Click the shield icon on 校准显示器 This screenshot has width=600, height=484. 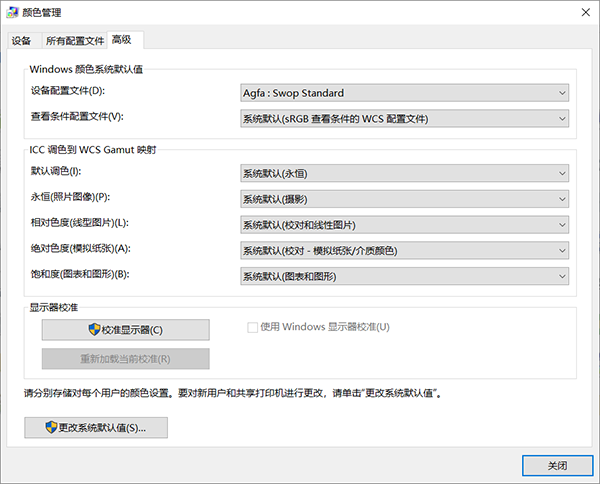pyautogui.click(x=95, y=330)
